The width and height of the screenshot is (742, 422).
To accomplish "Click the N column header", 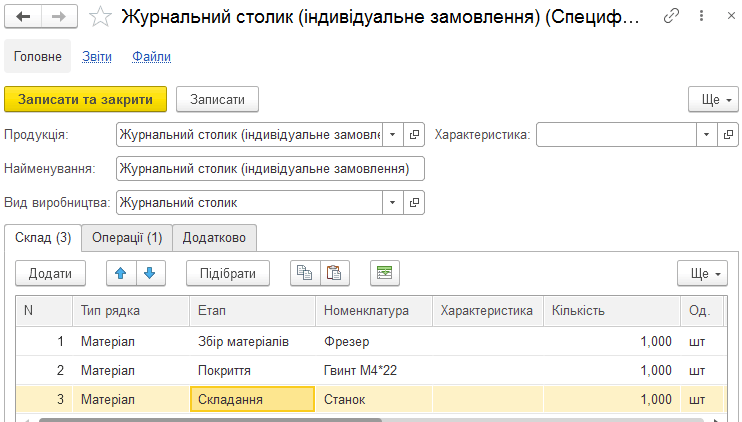I will click(44, 311).
